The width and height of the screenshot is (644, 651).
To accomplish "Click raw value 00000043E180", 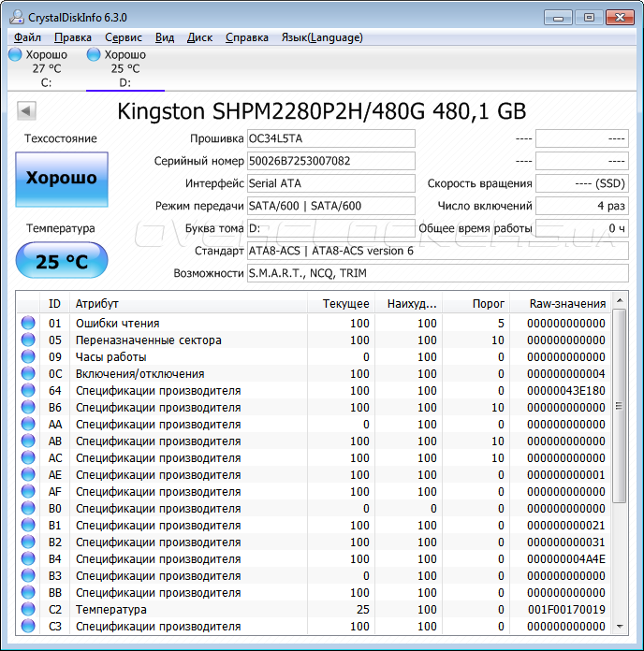I will point(566,391).
